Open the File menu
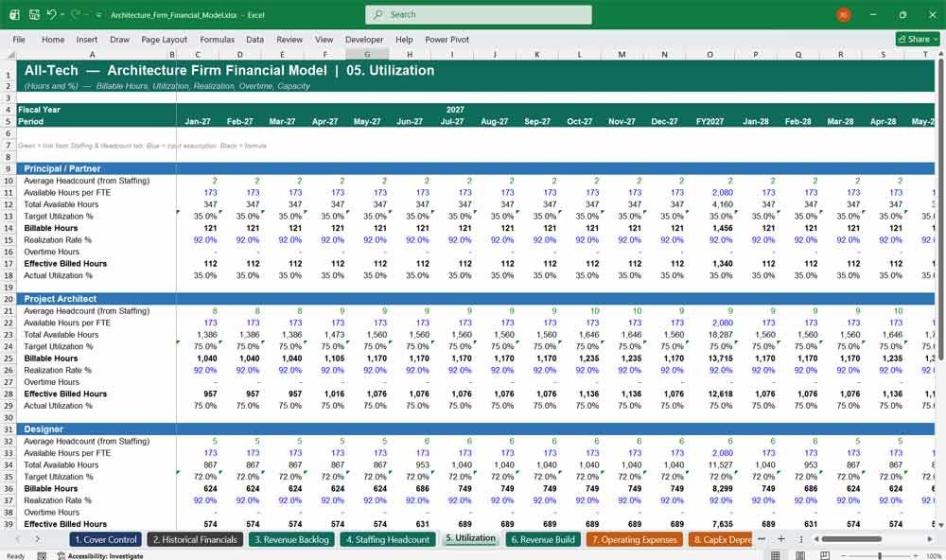The height and width of the screenshot is (560, 946). pos(19,39)
